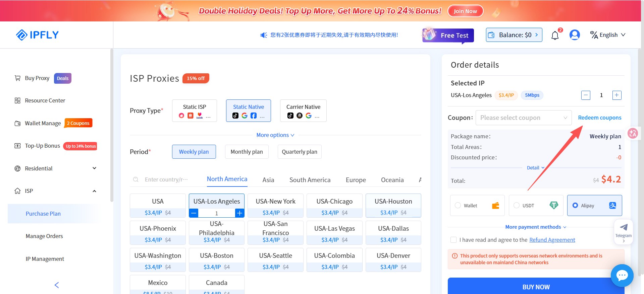Click the Buy Proxy cart icon
The height and width of the screenshot is (294, 644).
tap(17, 78)
